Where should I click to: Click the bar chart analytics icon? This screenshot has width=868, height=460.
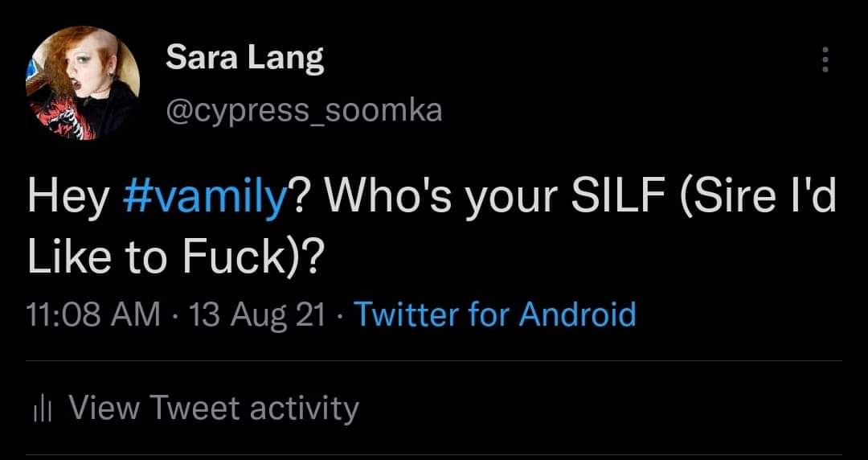pos(43,410)
